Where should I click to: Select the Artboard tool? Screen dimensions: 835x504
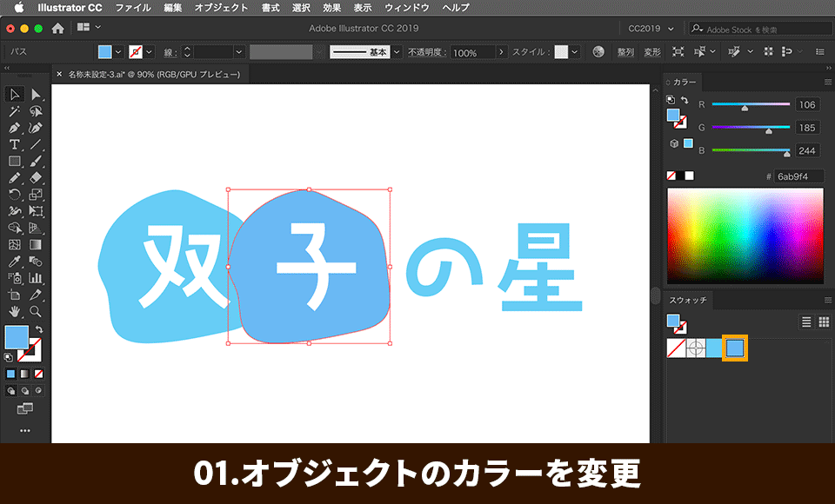pos(15,295)
